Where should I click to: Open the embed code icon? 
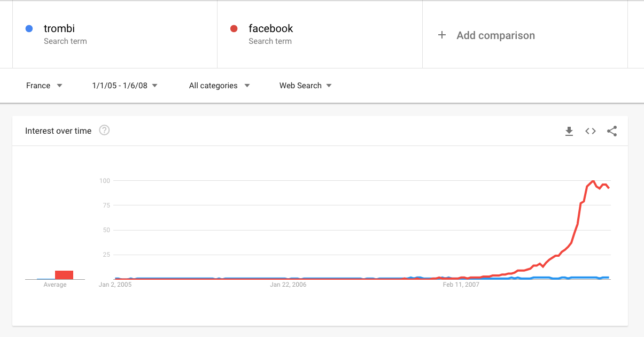(x=591, y=131)
